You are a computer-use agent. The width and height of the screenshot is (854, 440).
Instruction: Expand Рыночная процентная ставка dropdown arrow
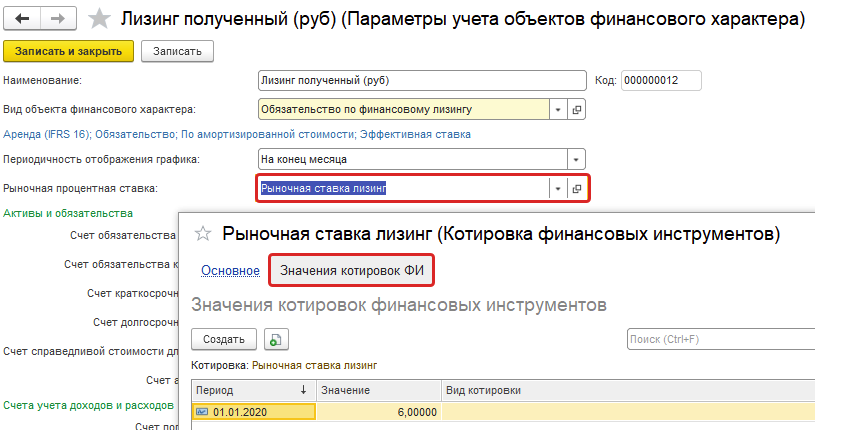click(558, 189)
